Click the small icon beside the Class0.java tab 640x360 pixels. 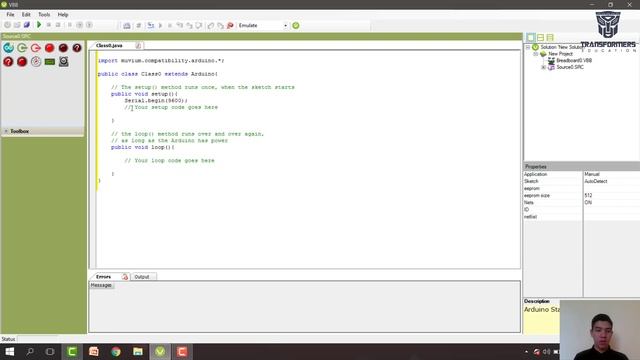click(x=138, y=45)
